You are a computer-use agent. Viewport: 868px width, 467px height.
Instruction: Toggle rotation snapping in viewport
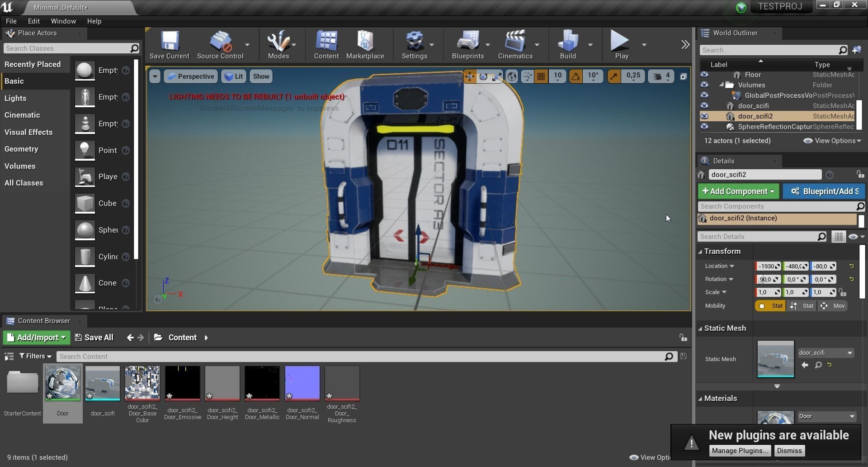[576, 76]
